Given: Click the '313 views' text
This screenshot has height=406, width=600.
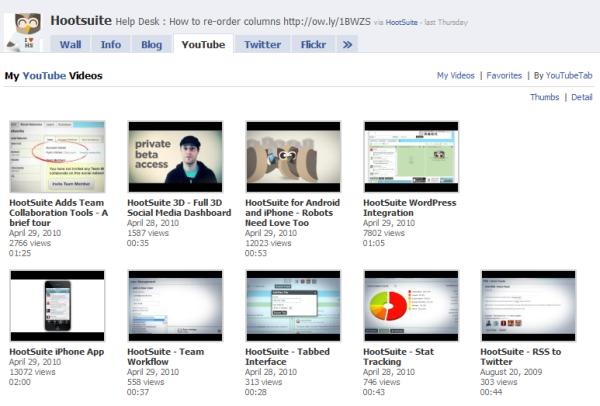Looking at the screenshot, I should click(263, 382).
